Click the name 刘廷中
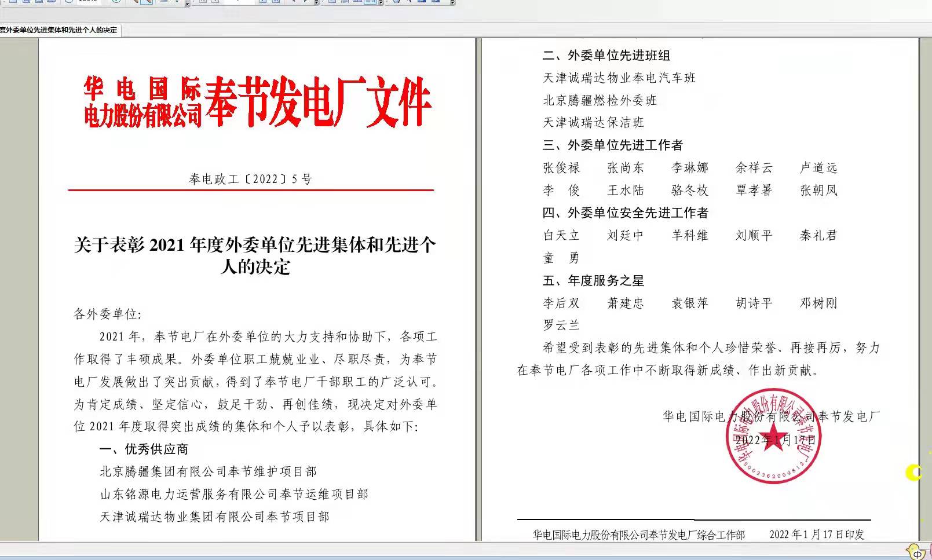This screenshot has height=560, width=932. pyautogui.click(x=626, y=235)
